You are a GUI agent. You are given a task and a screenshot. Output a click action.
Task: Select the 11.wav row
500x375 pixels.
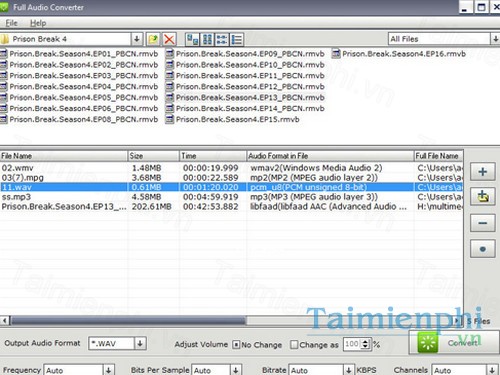click(x=231, y=187)
